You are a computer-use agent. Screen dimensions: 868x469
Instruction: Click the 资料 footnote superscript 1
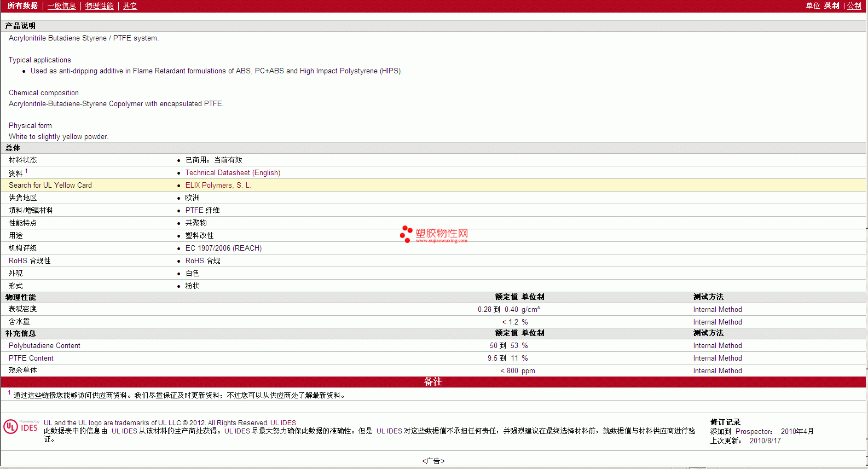point(26,171)
